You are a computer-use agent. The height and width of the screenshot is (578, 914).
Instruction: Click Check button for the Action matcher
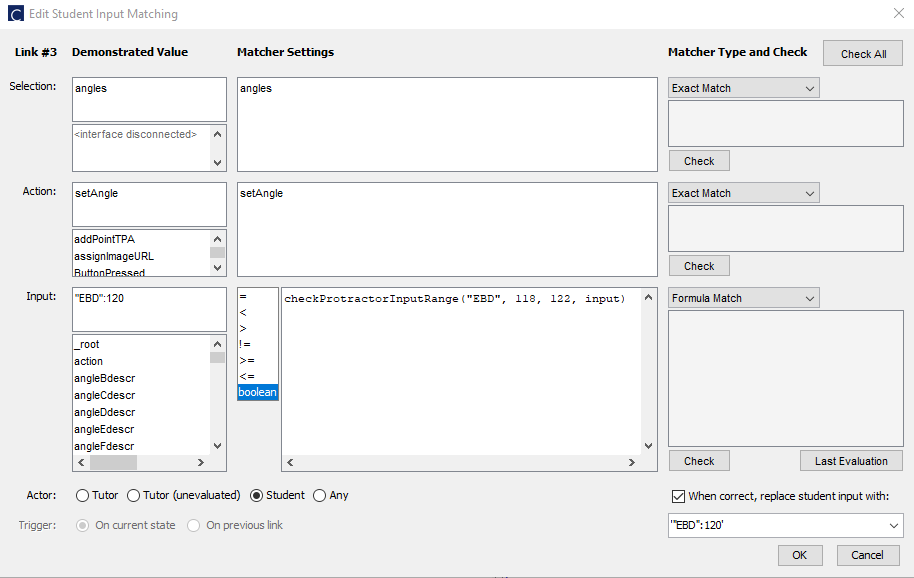pyautogui.click(x=698, y=265)
